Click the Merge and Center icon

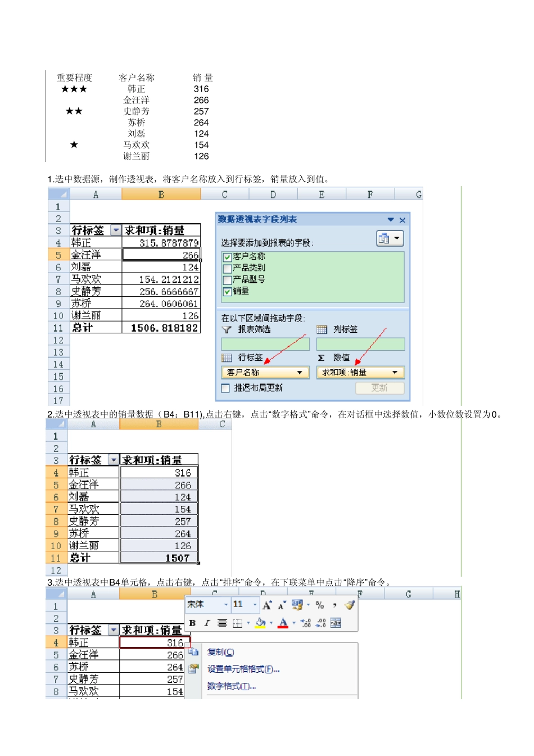(336, 623)
